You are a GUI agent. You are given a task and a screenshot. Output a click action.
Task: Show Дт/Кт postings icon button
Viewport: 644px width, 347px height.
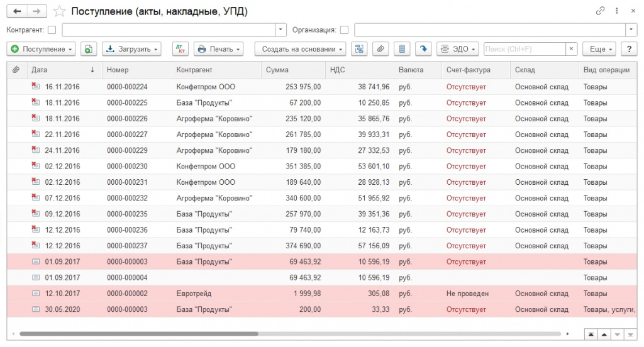180,49
